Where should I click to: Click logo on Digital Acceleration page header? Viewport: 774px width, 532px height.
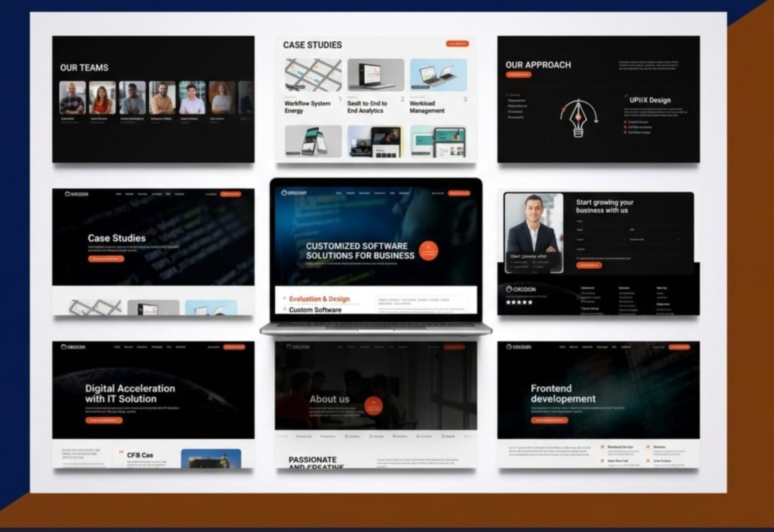[73, 347]
